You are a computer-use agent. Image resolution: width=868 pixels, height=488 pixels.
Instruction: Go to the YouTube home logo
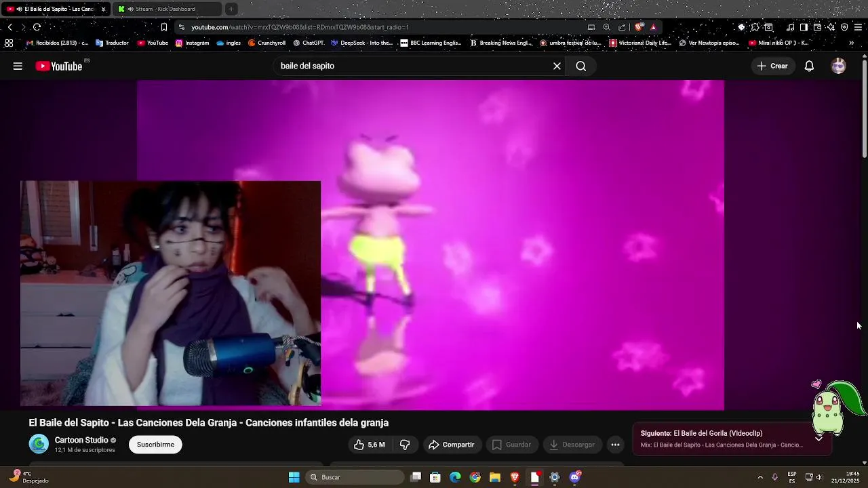click(59, 66)
